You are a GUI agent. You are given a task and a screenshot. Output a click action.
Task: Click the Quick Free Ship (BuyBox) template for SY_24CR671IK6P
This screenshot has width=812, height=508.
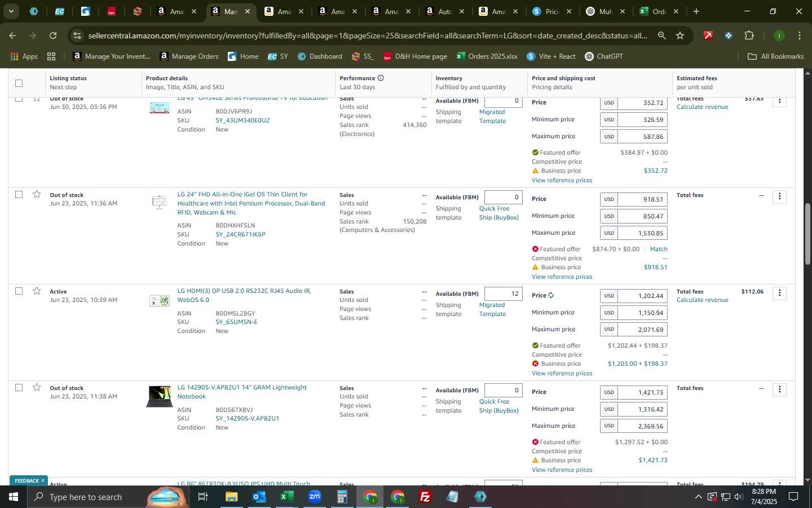498,213
